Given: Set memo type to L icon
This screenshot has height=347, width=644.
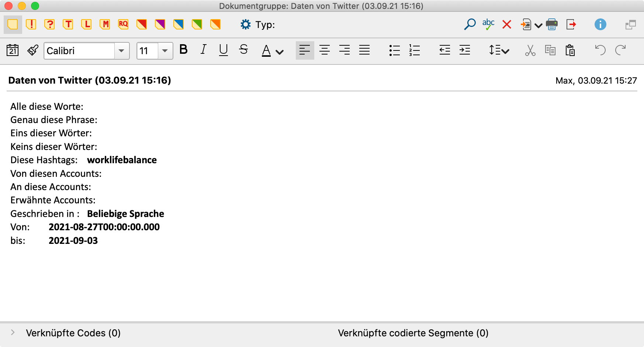Looking at the screenshot, I should click(86, 25).
